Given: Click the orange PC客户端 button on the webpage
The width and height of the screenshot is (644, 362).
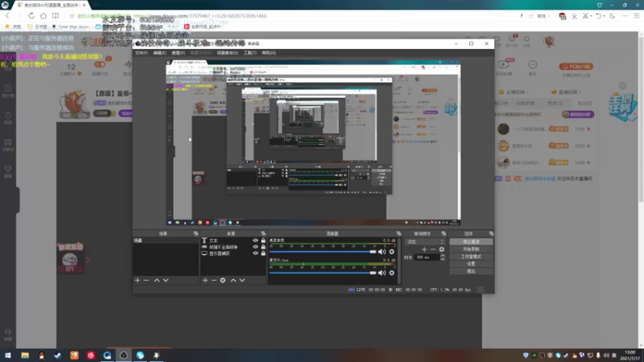Looking at the screenshot, I should (576, 67).
